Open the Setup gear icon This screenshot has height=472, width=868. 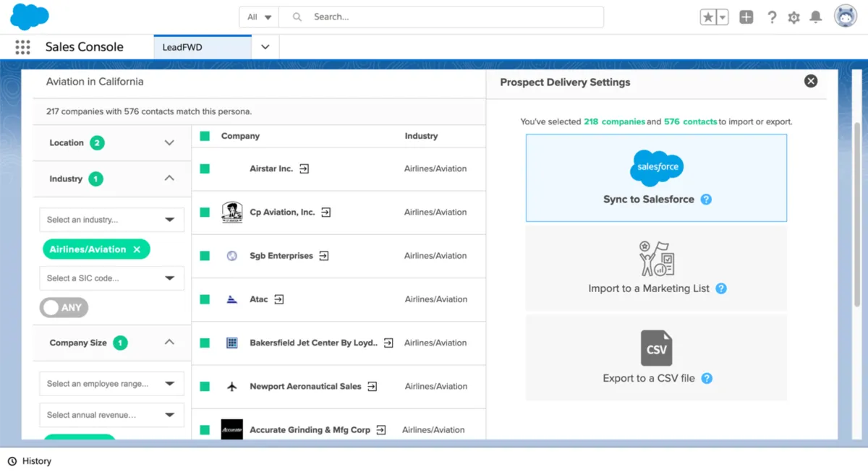(794, 17)
